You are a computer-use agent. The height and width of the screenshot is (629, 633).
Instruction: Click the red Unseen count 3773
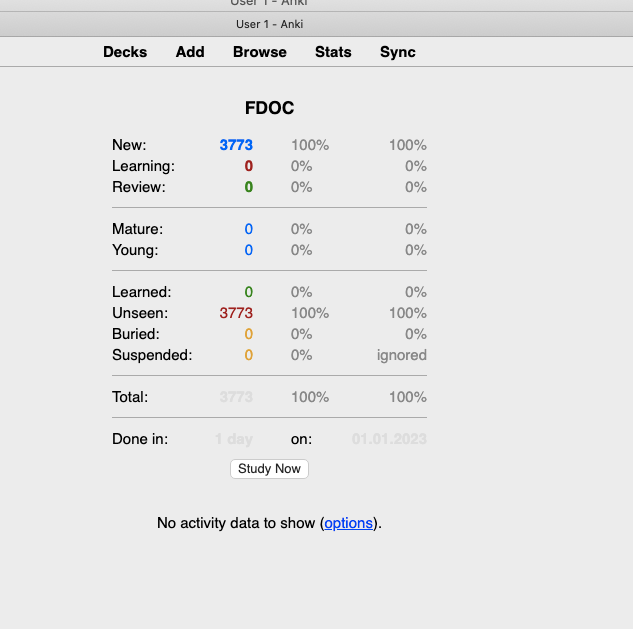[236, 313]
